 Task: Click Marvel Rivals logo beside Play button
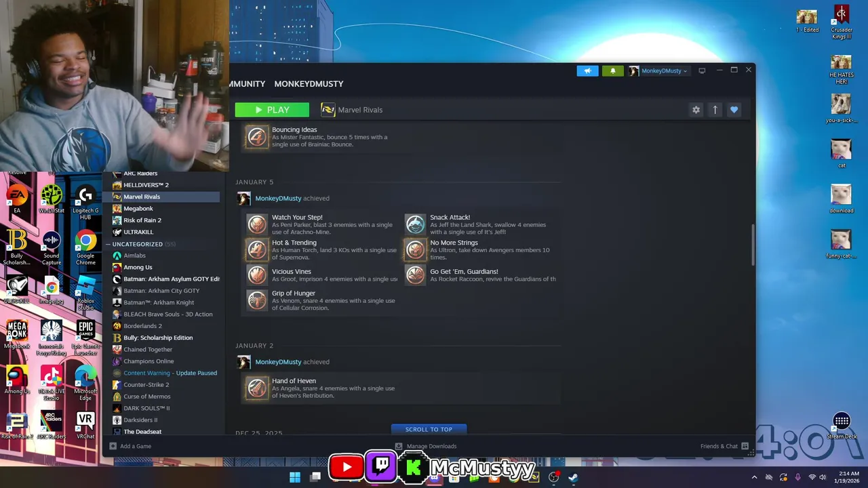click(328, 110)
